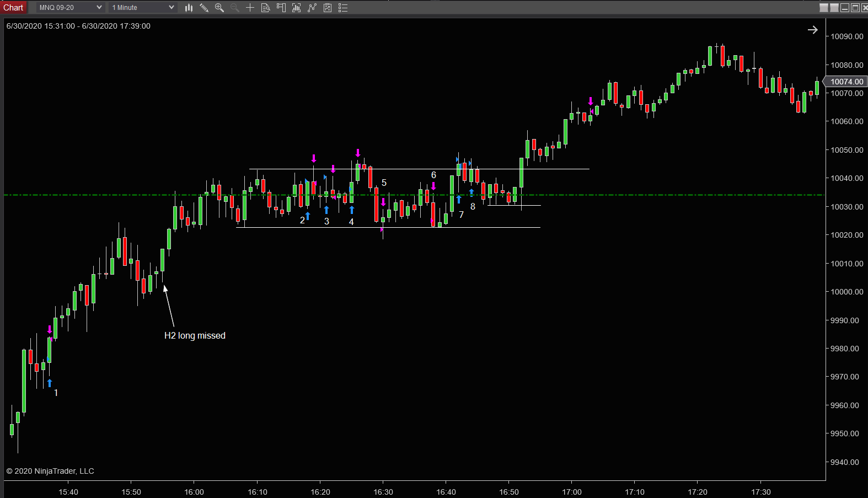868x498 pixels.
Task: Click the 10030.00 price axis label
Action: (847, 207)
